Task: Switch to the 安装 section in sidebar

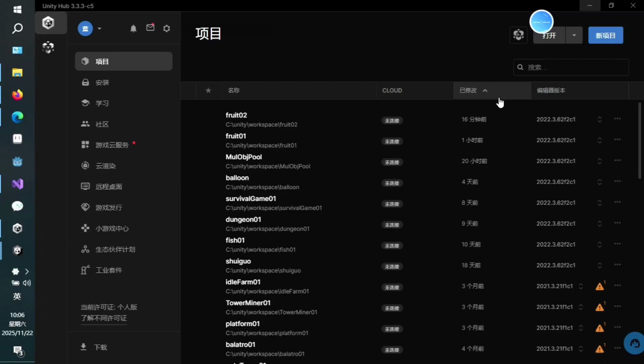Action: pos(102,82)
